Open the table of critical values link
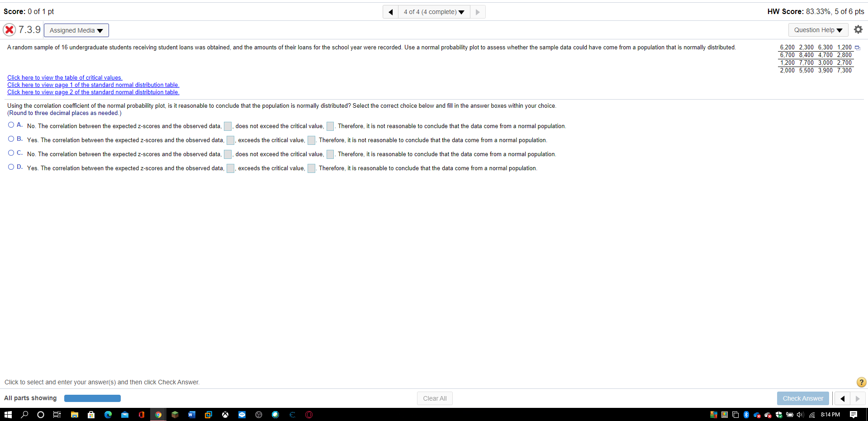 64,77
